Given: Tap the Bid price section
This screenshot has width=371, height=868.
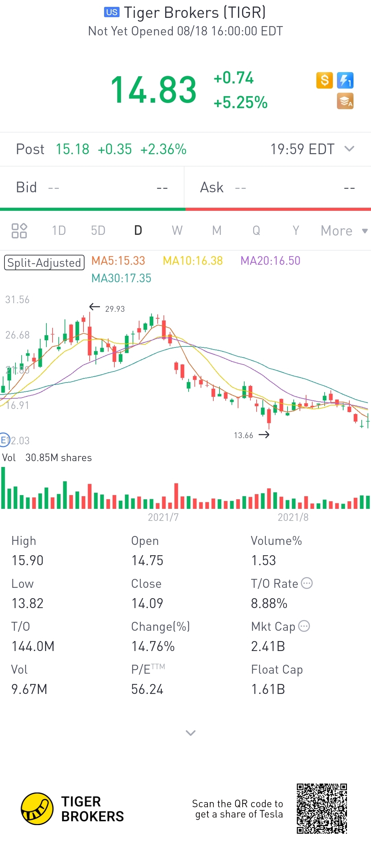Looking at the screenshot, I should [92, 187].
